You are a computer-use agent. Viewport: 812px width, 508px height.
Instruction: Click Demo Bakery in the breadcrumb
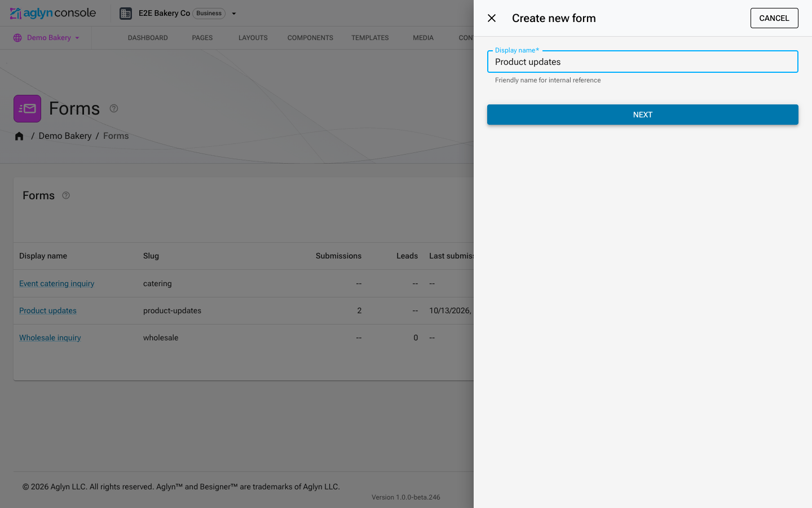(65, 136)
